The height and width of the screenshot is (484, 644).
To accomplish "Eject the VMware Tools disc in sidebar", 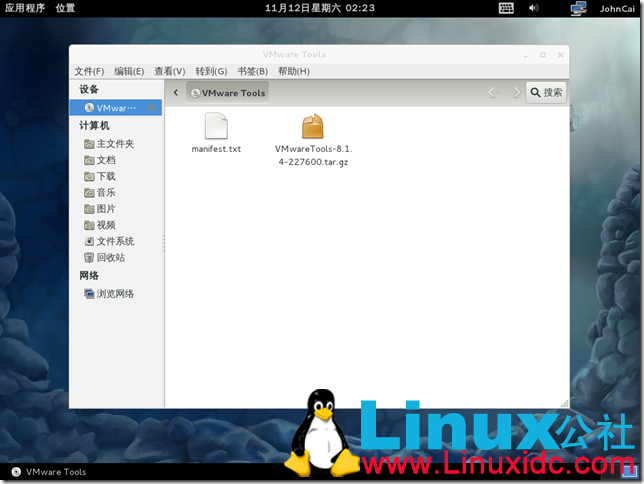I will 152,108.
